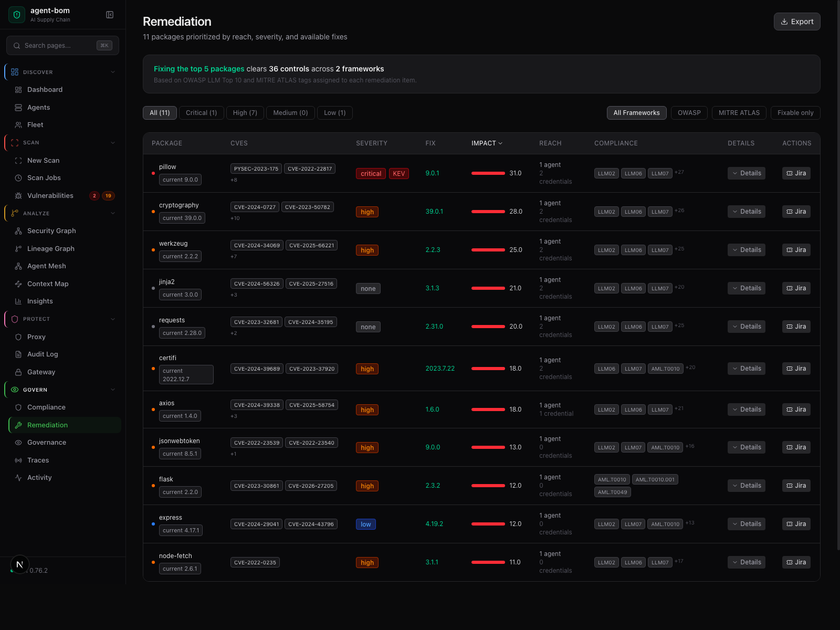
Task: Click the download icon in Export button
Action: tap(784, 22)
